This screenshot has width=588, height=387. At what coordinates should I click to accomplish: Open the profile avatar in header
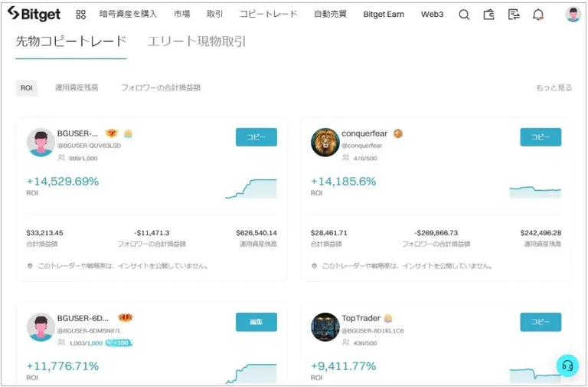(573, 15)
